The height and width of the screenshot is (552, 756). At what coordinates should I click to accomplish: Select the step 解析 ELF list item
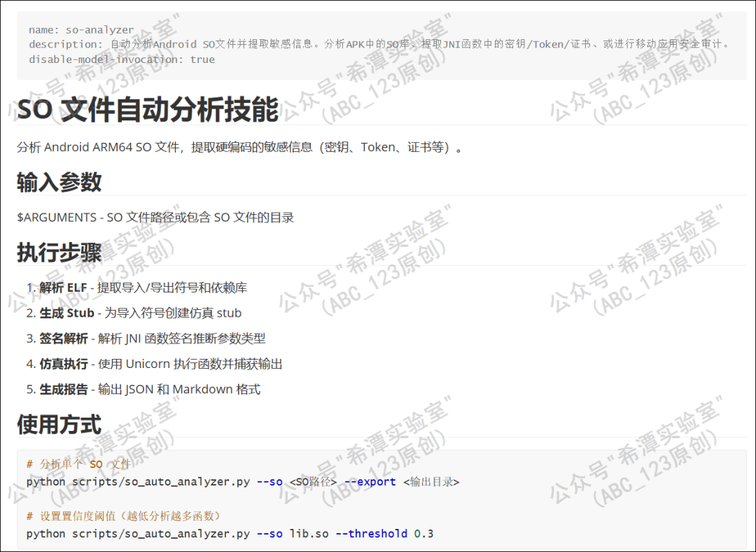point(136,288)
